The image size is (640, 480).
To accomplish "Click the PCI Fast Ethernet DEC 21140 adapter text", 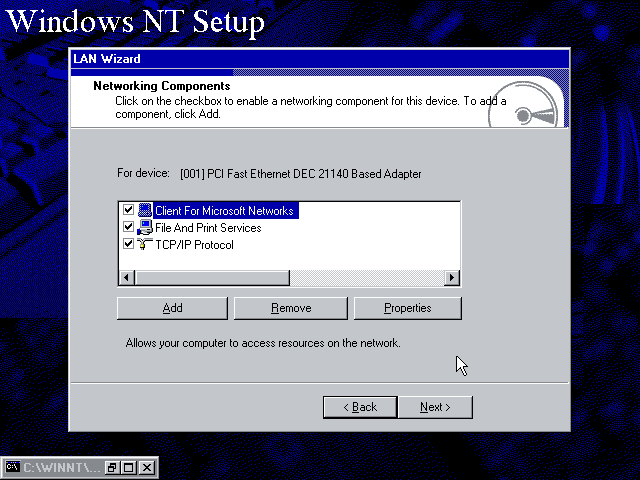I will 300,174.
